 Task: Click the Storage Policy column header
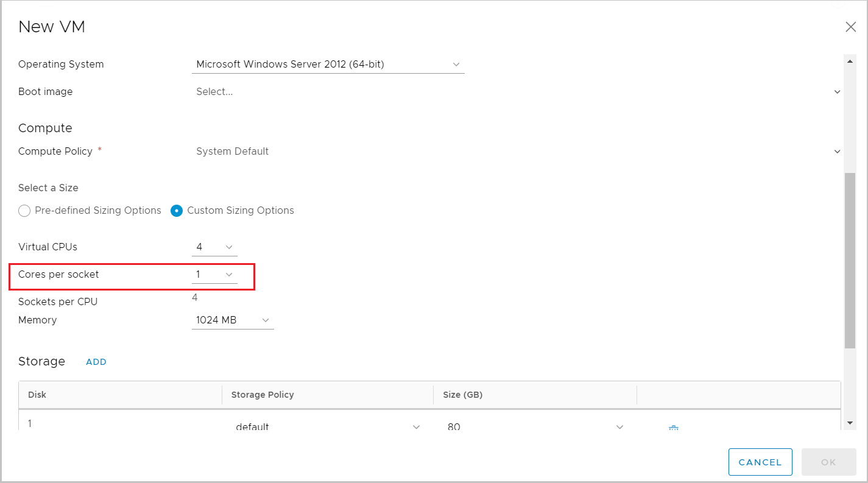coord(263,395)
